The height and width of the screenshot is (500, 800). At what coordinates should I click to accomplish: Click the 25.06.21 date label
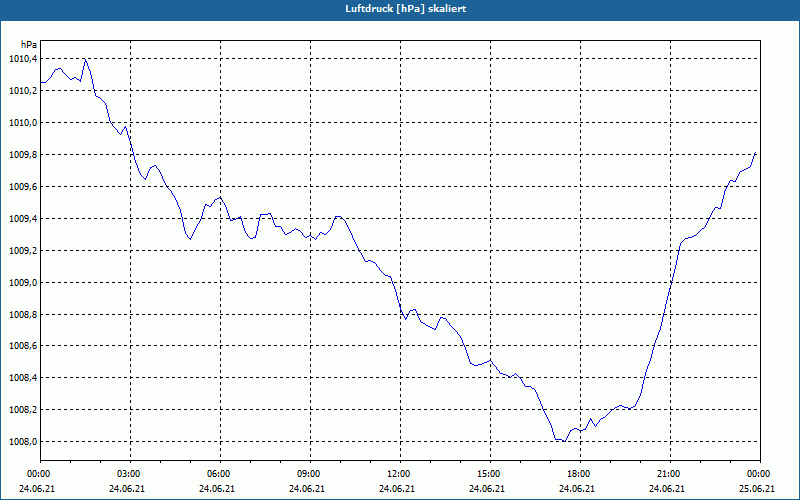[x=757, y=488]
